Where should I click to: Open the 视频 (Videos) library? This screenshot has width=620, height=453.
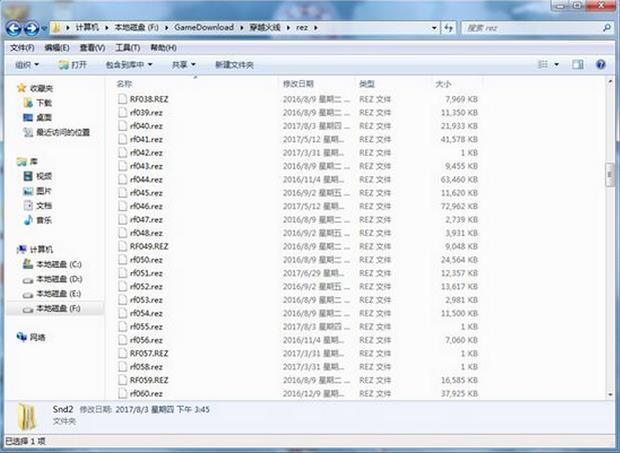(43, 176)
